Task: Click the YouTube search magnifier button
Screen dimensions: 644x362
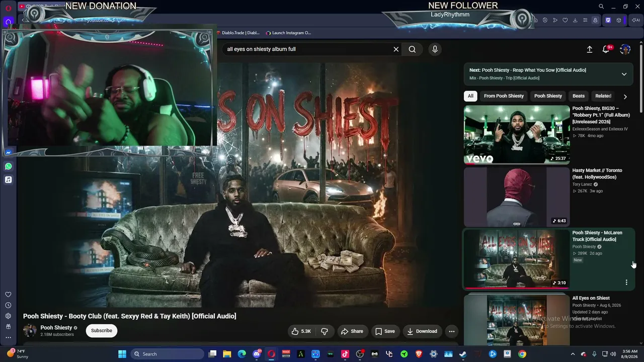Action: [412, 49]
